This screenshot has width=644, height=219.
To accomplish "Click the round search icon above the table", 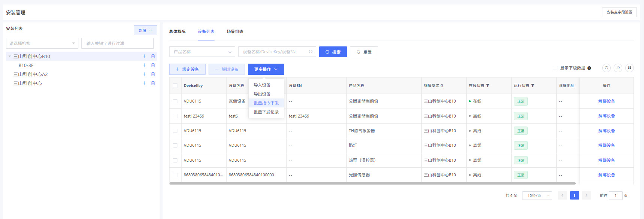I will [x=606, y=68].
